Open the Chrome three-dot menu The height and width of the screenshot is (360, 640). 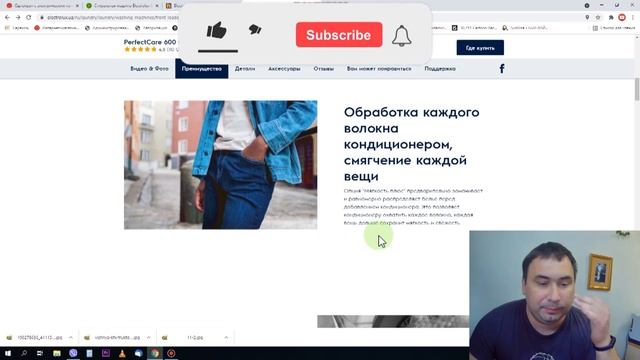pyautogui.click(x=633, y=18)
